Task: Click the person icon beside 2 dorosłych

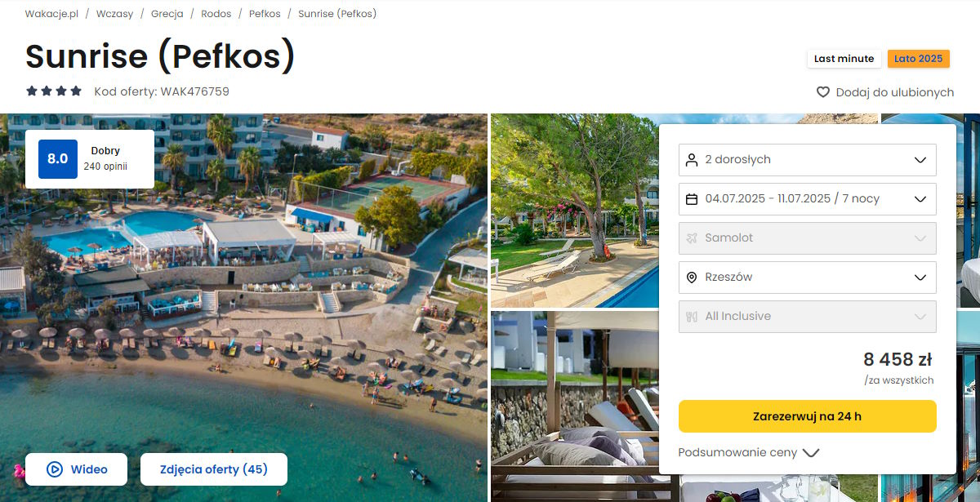Action: (692, 159)
